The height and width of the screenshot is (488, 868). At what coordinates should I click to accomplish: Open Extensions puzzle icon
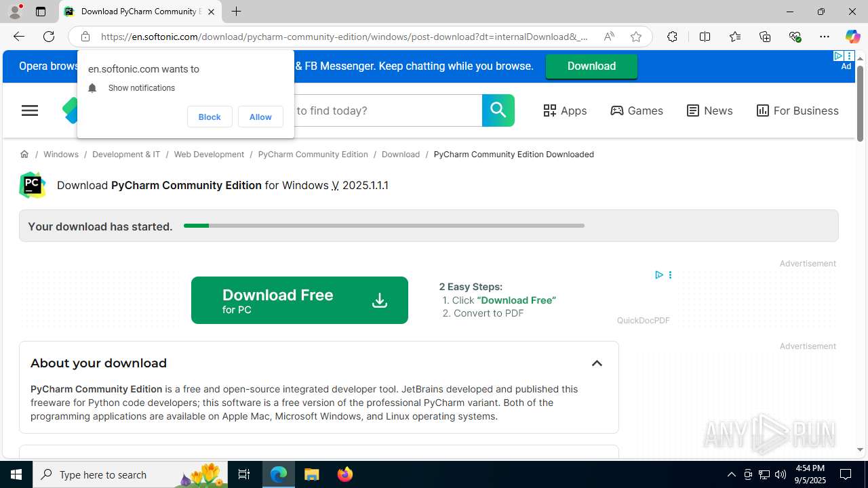(672, 37)
